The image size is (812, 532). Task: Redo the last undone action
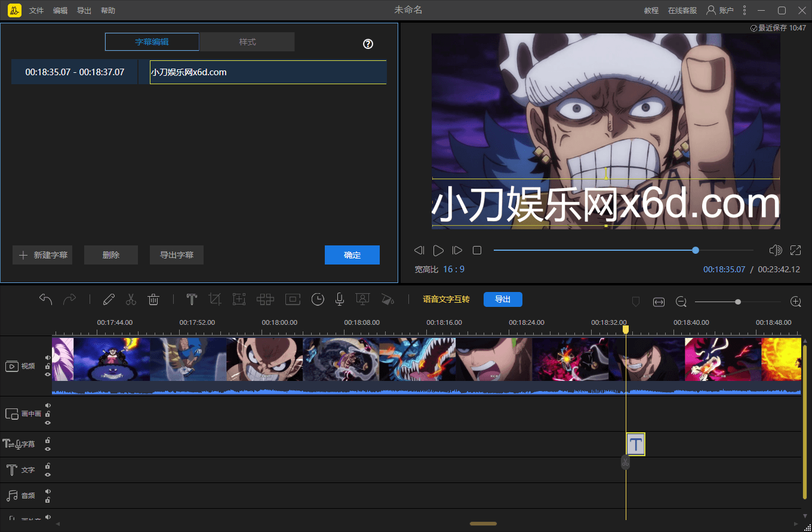70,299
